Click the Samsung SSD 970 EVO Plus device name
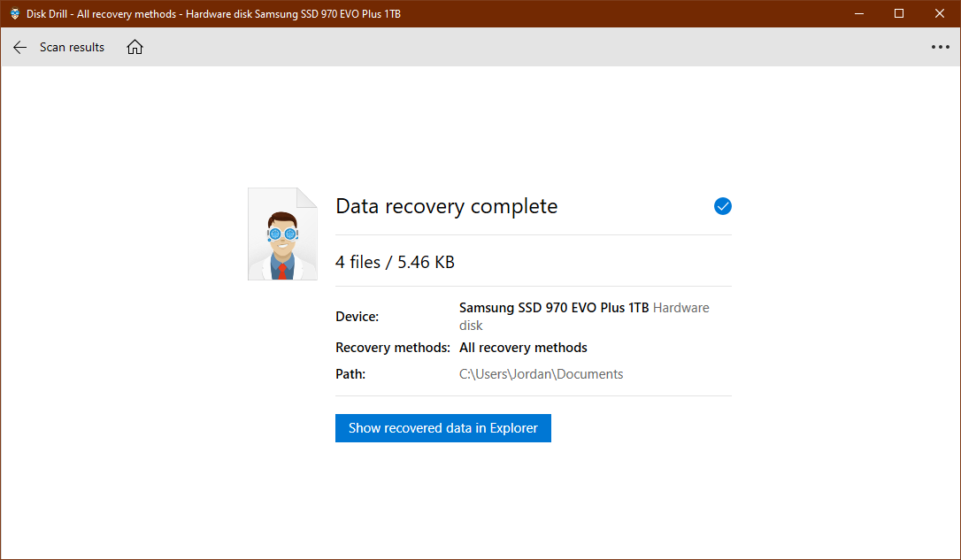Screen dimensions: 961x560 click(x=553, y=307)
